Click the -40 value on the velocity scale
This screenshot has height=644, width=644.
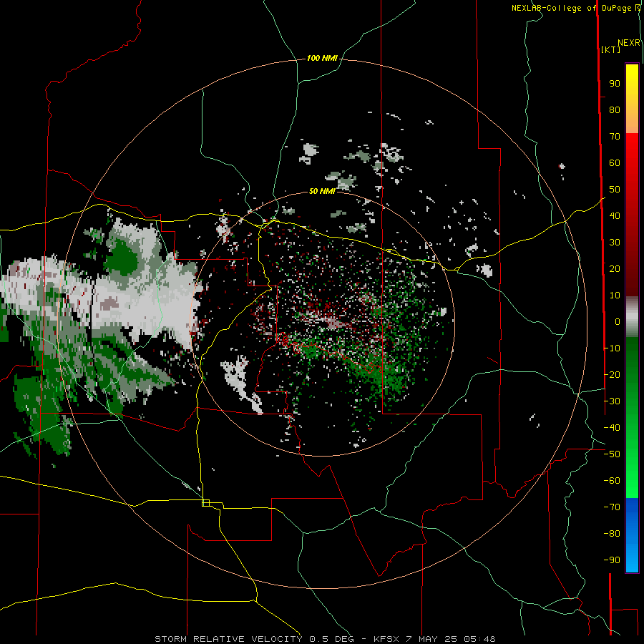click(x=612, y=428)
